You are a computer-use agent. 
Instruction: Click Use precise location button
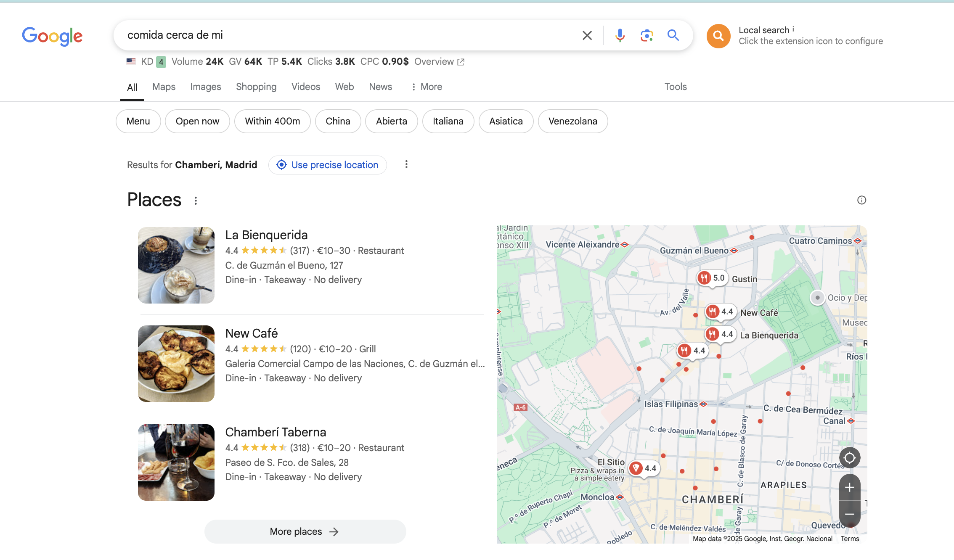(x=328, y=165)
